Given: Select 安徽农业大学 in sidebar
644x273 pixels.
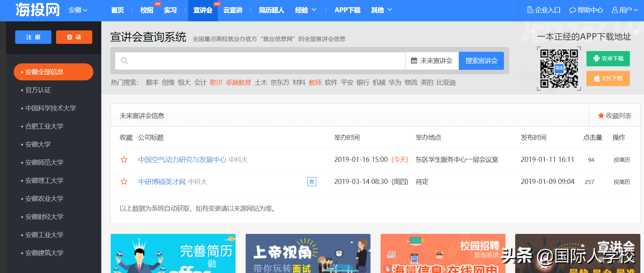Looking at the screenshot, I should pyautogui.click(x=44, y=198).
